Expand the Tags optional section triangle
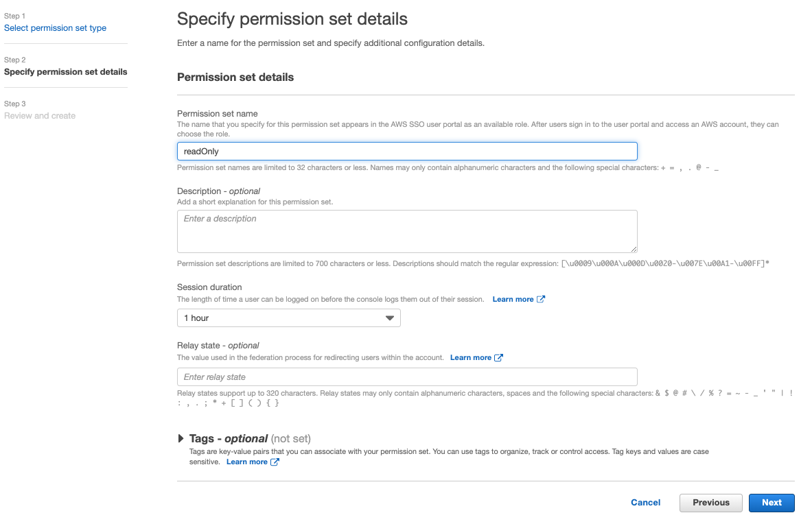Image resolution: width=812 pixels, height=526 pixels. 181,439
